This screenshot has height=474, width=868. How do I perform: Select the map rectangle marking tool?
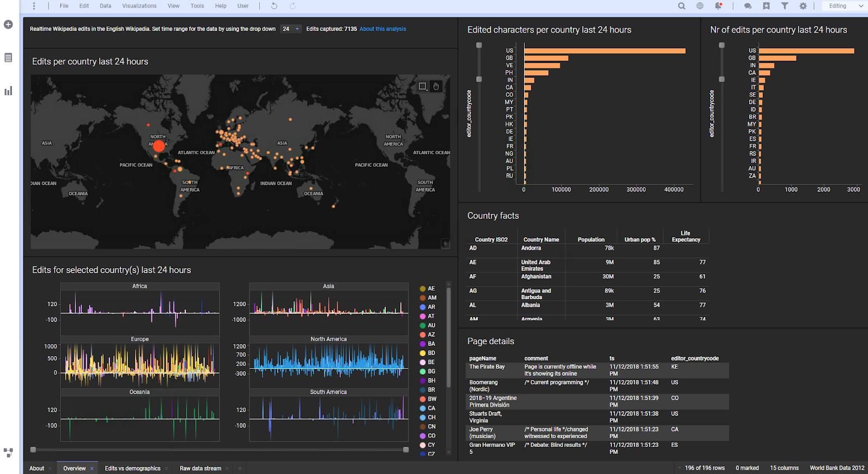pyautogui.click(x=423, y=86)
